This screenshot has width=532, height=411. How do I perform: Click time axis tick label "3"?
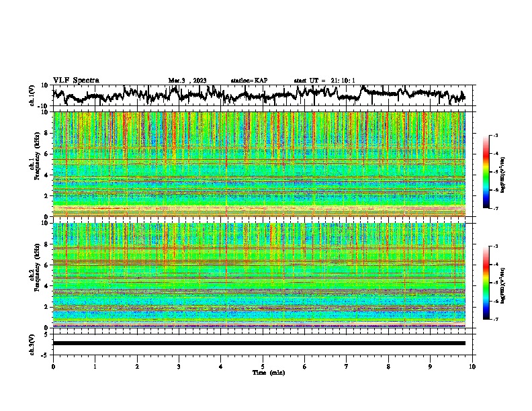tap(179, 367)
